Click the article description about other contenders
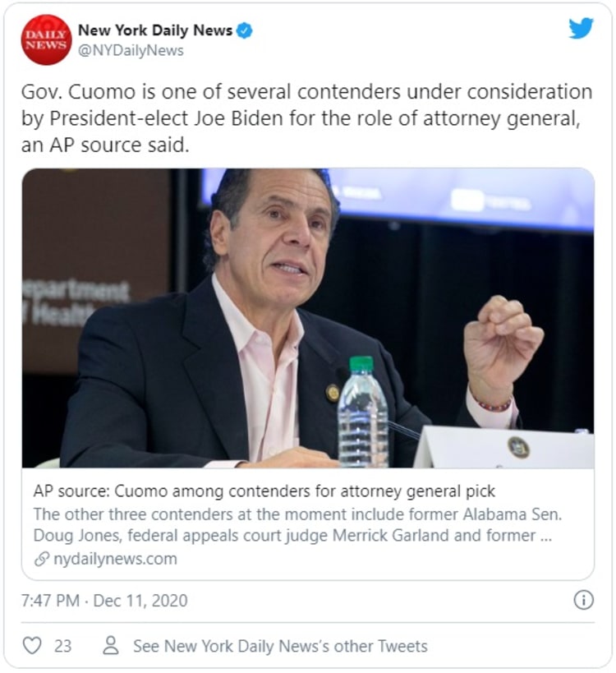The height and width of the screenshot is (673, 616). coord(296,524)
